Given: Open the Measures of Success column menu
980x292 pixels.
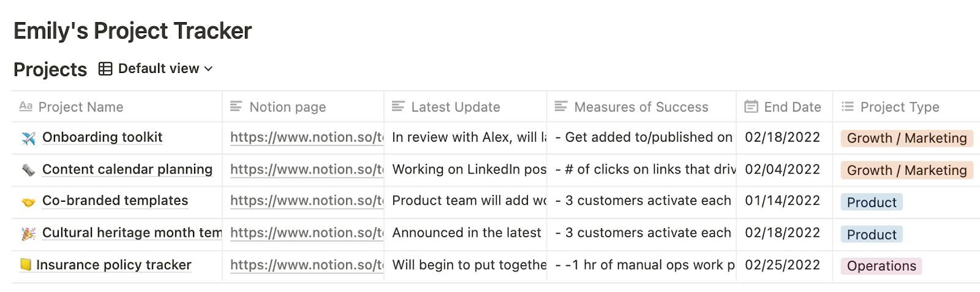Looking at the screenshot, I should click(641, 107).
